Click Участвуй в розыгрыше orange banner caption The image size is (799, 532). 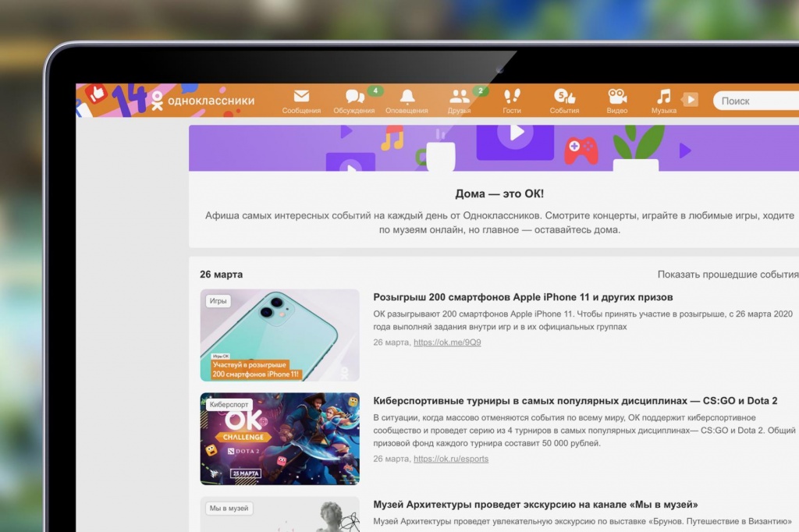point(256,370)
